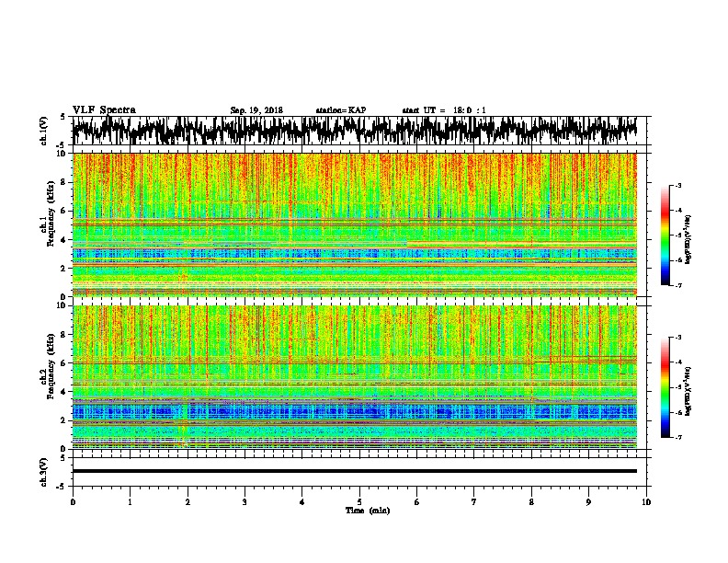
Task: Click the ch.2 colorbar "log(PSD)" label
Action: 688,391
